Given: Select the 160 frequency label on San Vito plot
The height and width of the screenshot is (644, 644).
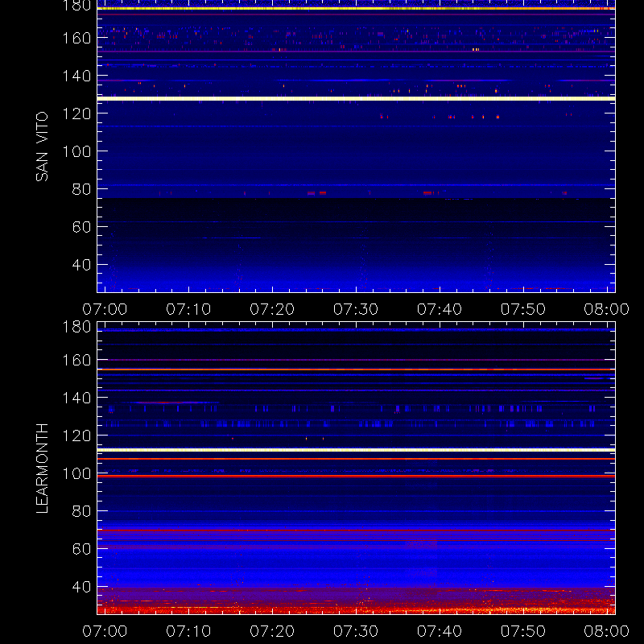Looking at the screenshot, I should (x=76, y=38).
